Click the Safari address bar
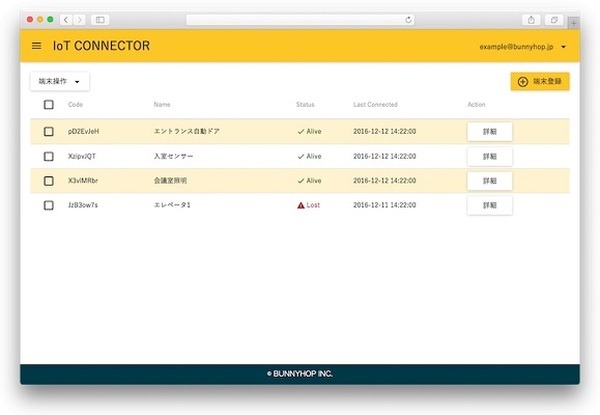This screenshot has width=600, height=415. click(300, 19)
